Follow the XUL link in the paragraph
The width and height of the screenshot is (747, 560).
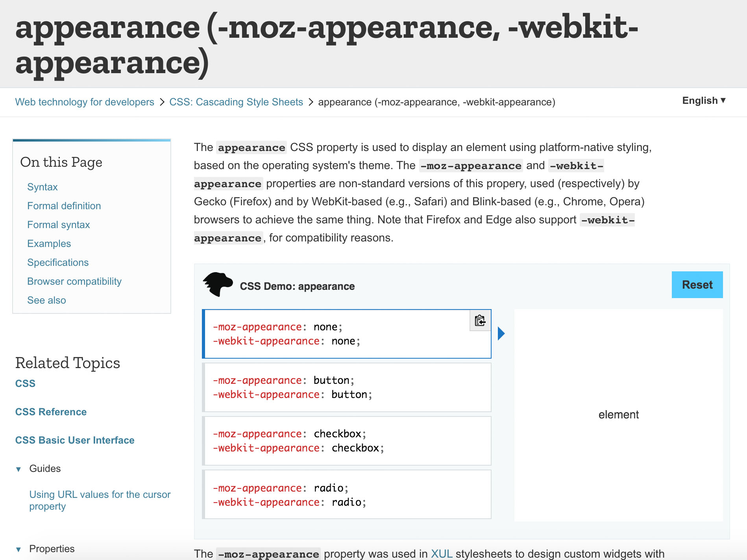tap(442, 554)
